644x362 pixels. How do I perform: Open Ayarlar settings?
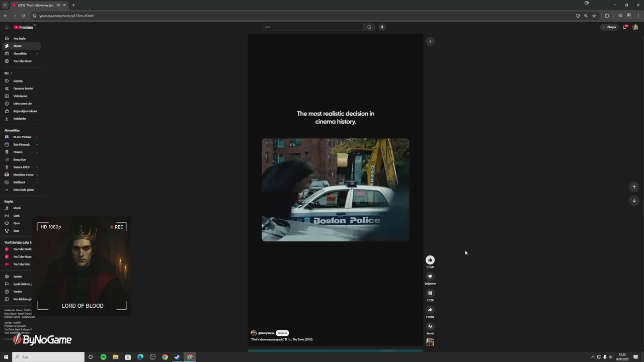click(18, 277)
